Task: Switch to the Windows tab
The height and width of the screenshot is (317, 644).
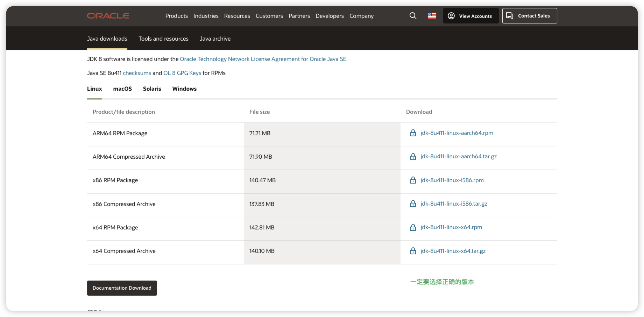Action: (x=184, y=89)
